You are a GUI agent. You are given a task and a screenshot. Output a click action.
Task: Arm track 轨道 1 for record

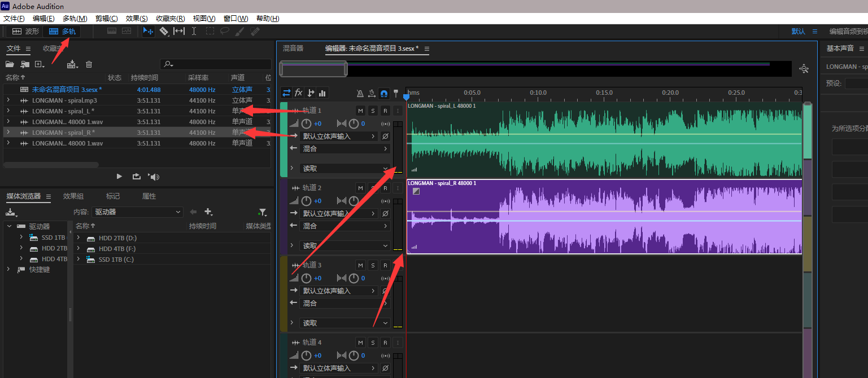tap(385, 111)
